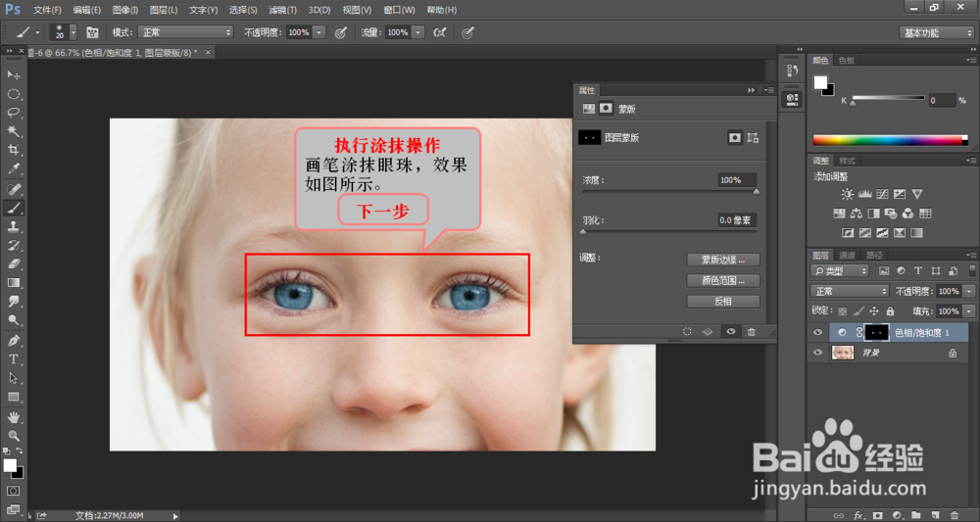Add a Black & White adjustment
This screenshot has height=522, width=980.
(x=874, y=214)
